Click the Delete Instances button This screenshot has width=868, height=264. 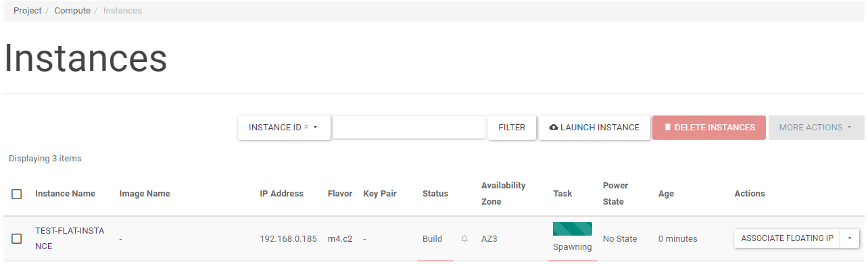709,128
